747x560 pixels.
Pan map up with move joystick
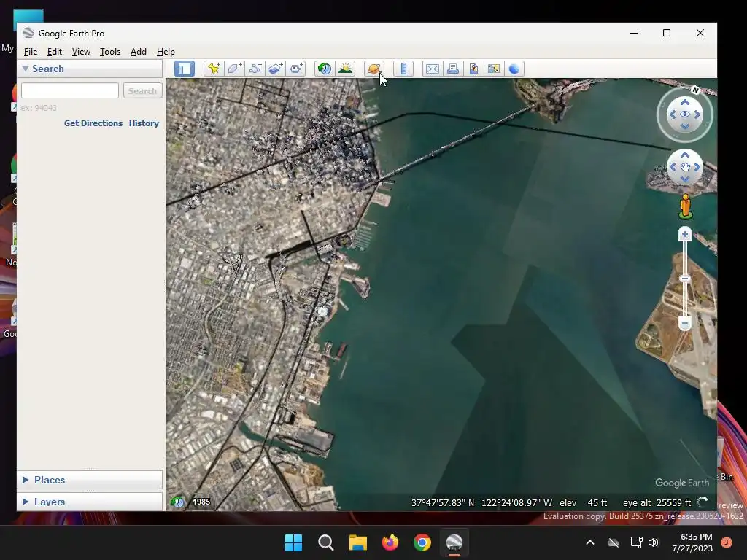(x=684, y=155)
